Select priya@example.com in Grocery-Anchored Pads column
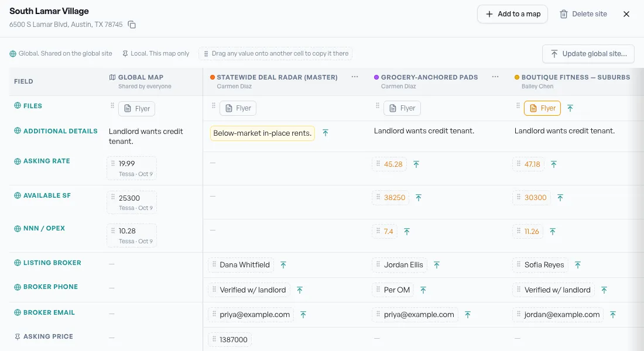The width and height of the screenshot is (644, 351). pos(415,315)
